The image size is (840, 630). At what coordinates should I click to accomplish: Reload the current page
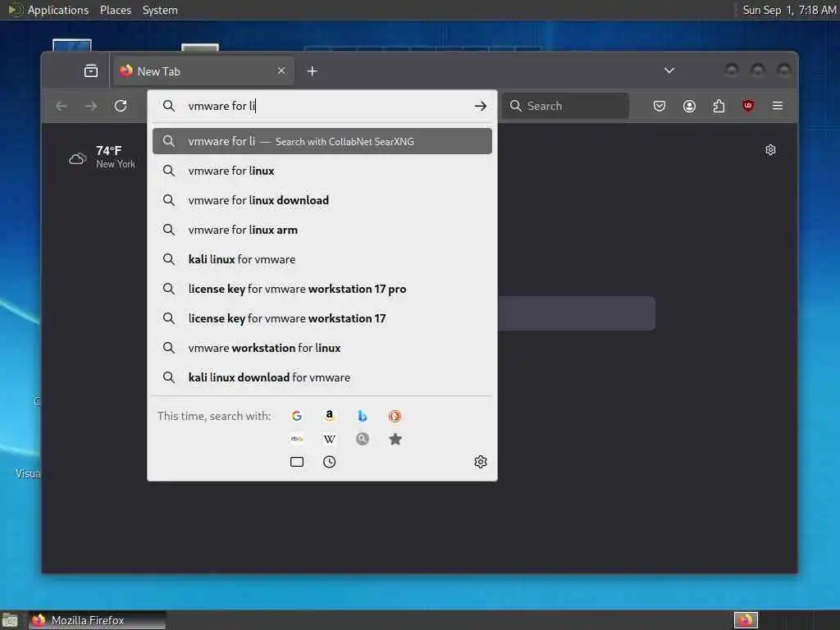click(x=121, y=106)
